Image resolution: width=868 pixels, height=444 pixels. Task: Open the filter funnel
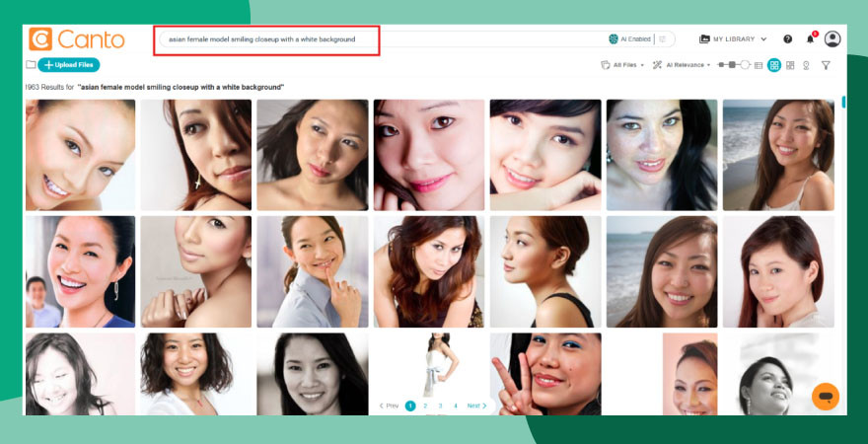click(826, 65)
